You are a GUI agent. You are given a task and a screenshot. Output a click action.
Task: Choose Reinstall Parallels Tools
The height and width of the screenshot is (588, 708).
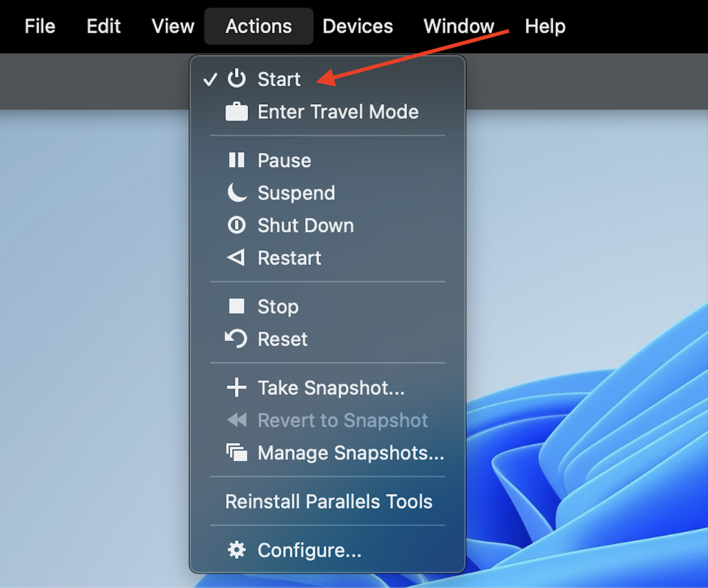click(329, 502)
